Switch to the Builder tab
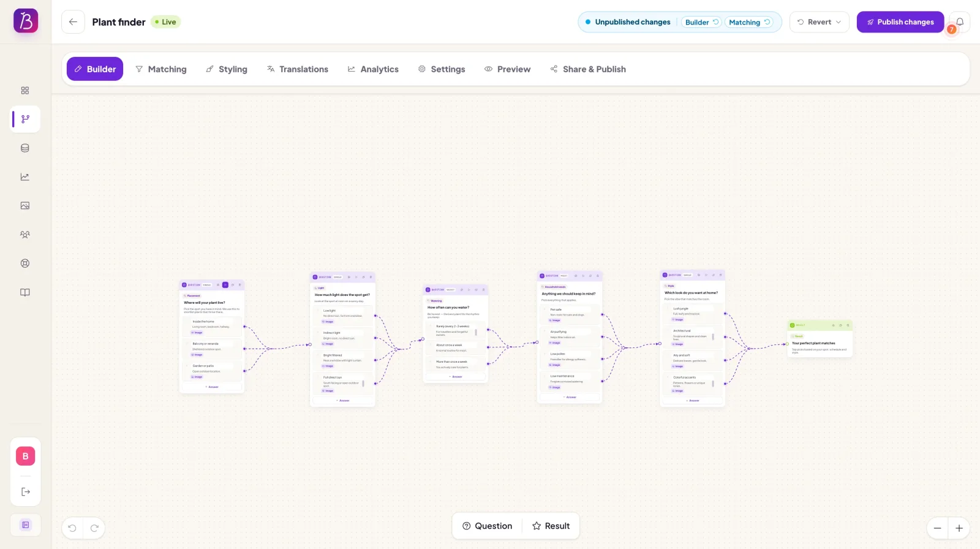Screen dimensions: 980x549 point(95,69)
